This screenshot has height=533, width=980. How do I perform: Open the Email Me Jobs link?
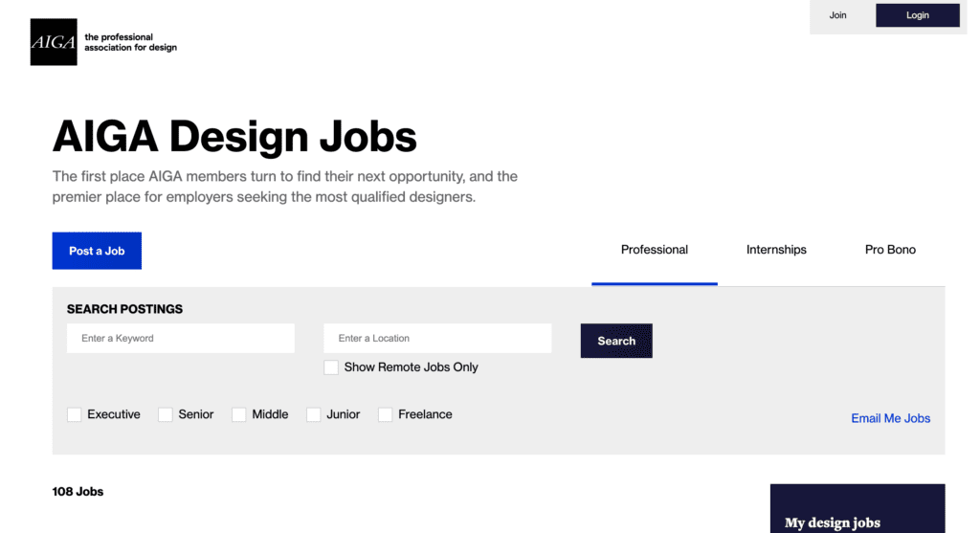click(x=891, y=419)
